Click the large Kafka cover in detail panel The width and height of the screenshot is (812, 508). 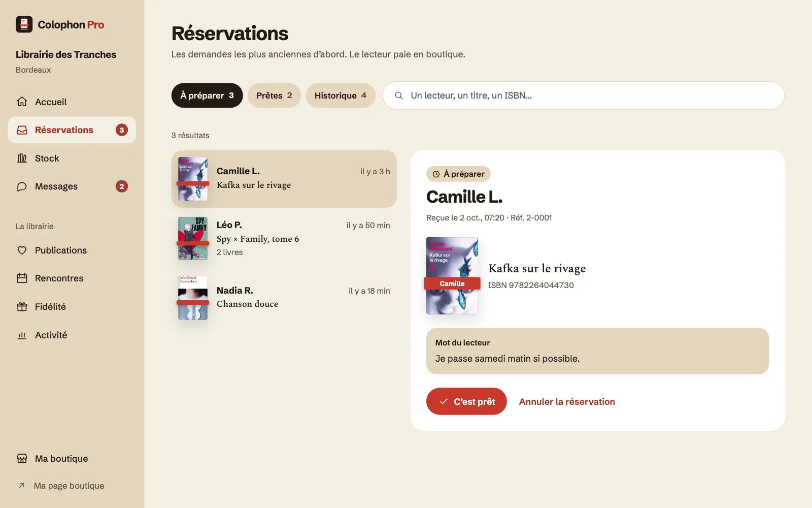(x=452, y=276)
